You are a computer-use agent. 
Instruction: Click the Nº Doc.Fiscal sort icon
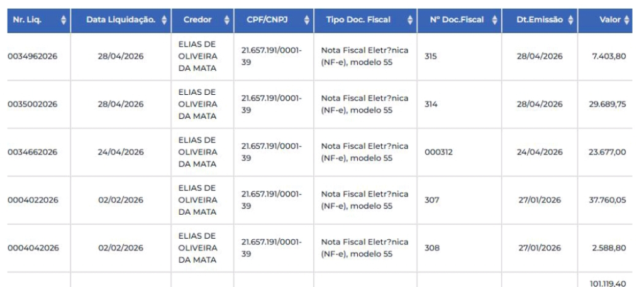[494, 20]
